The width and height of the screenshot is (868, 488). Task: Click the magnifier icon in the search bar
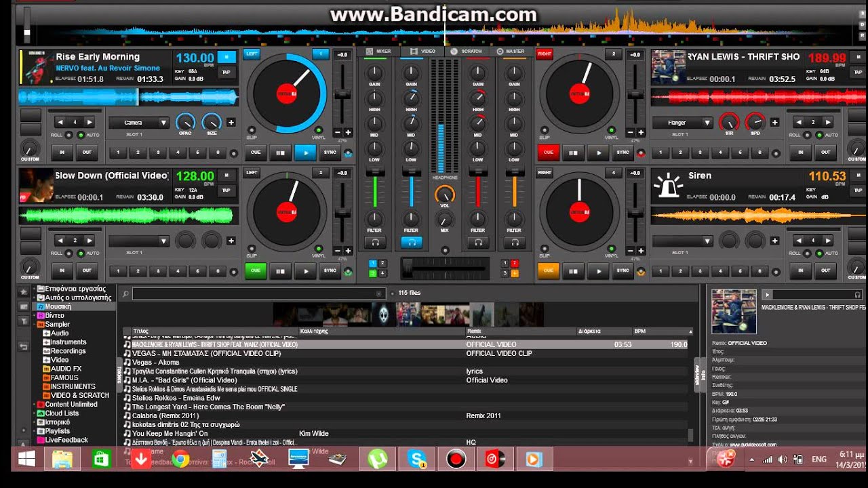coord(125,293)
